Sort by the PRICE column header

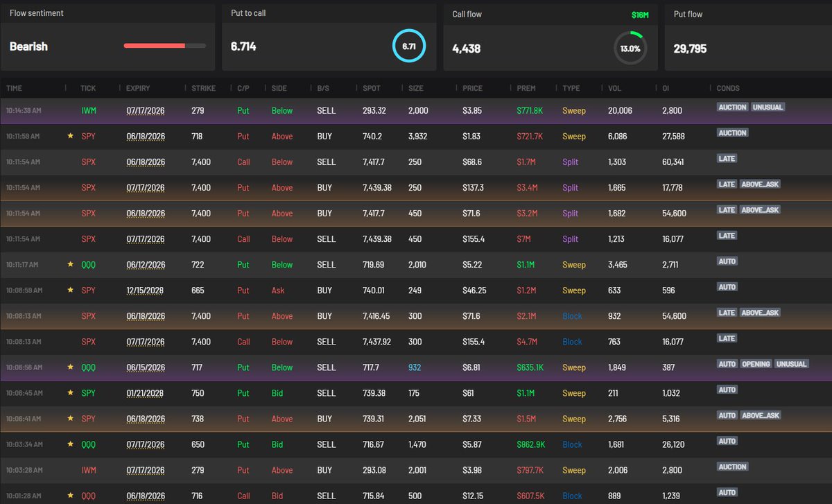(472, 89)
